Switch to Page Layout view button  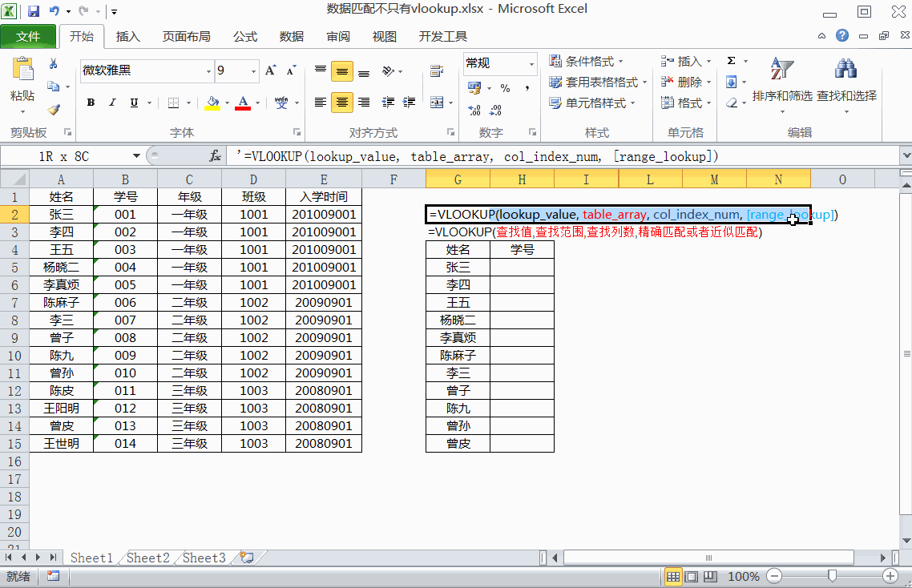coord(692,576)
